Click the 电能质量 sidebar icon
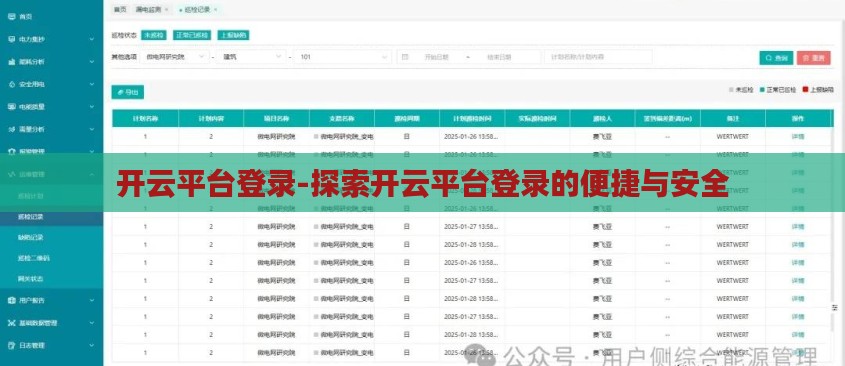 [11, 107]
